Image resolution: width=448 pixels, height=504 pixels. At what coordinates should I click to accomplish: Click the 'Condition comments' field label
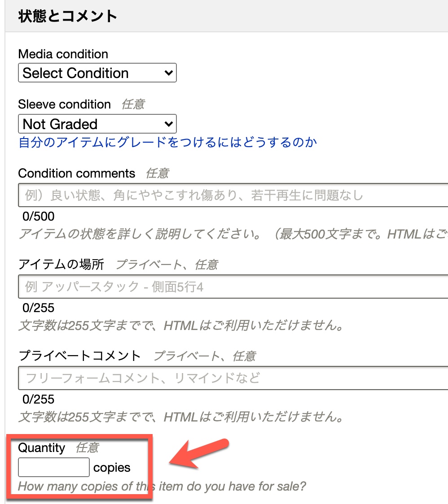(77, 174)
